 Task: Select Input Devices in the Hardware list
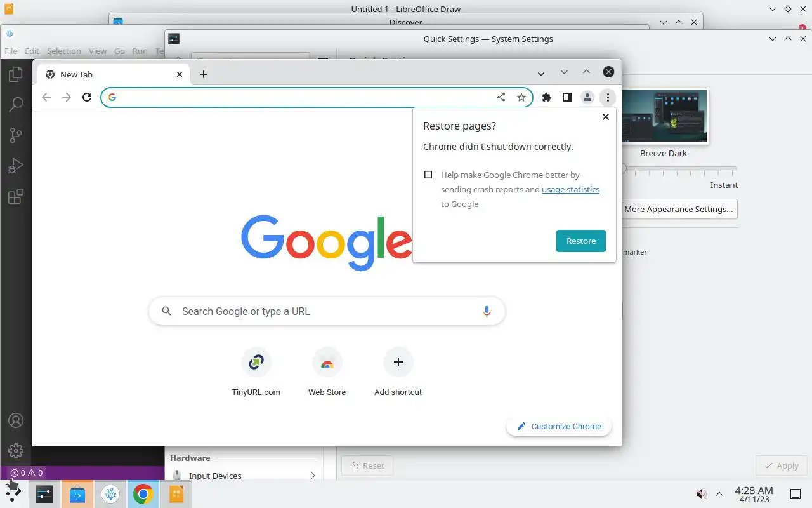(x=244, y=476)
